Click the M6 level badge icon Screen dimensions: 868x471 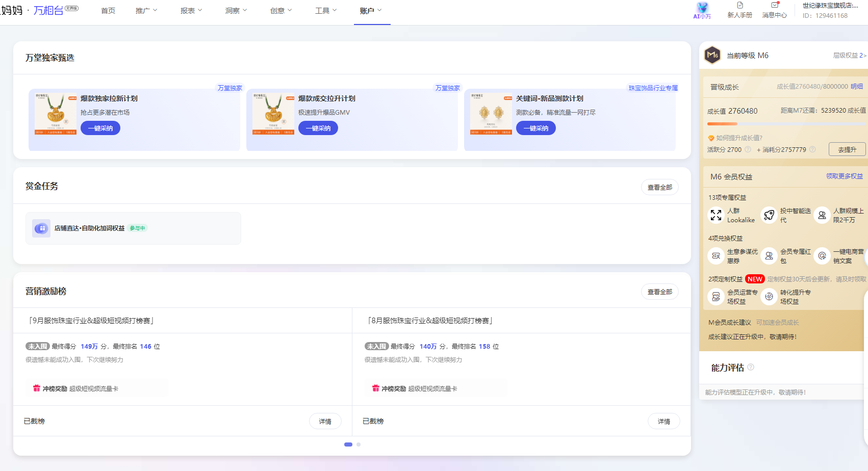point(712,55)
